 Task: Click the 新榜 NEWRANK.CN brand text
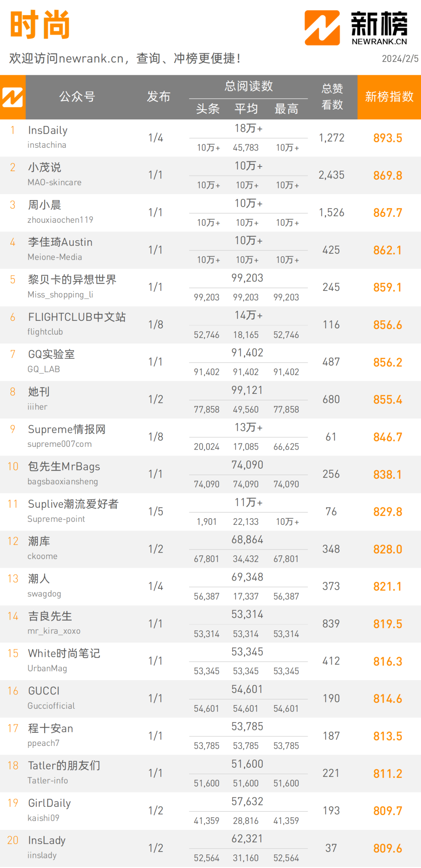pos(379,28)
